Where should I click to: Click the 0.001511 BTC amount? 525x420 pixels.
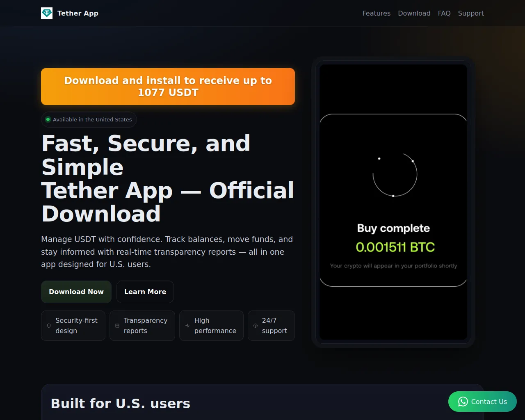[x=395, y=247]
